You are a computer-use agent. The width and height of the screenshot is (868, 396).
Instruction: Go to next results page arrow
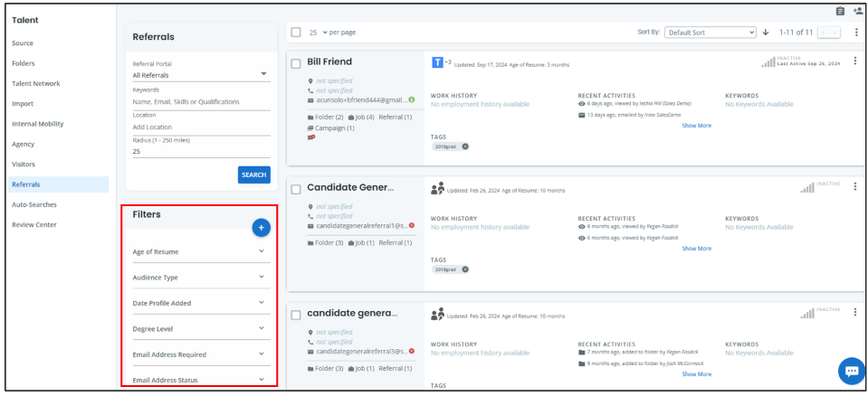click(x=835, y=33)
